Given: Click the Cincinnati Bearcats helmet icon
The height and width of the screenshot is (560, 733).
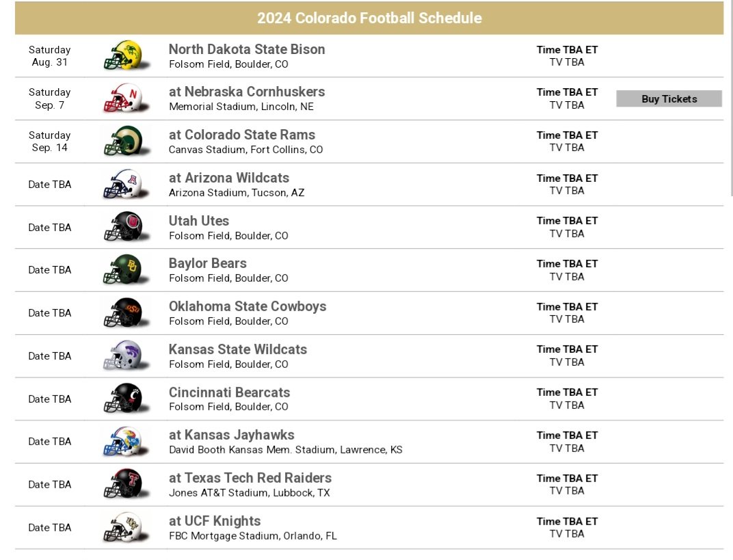Looking at the screenshot, I should click(x=125, y=399).
